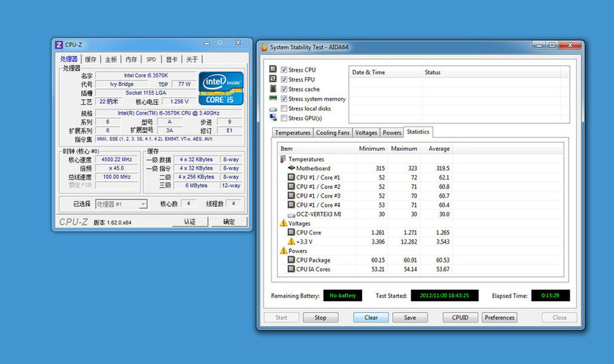Uncheck the Stress FPU checkbox
This screenshot has width=614, height=364.
tap(284, 79)
